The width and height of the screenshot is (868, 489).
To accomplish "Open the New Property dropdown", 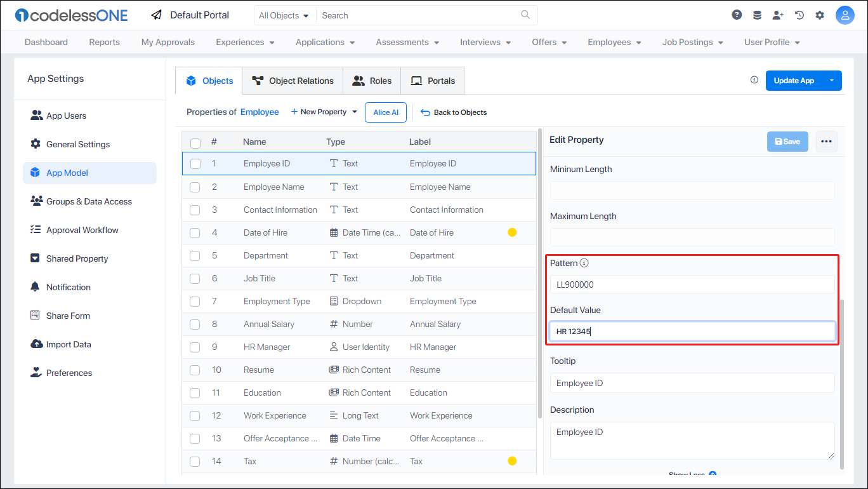I will click(324, 112).
